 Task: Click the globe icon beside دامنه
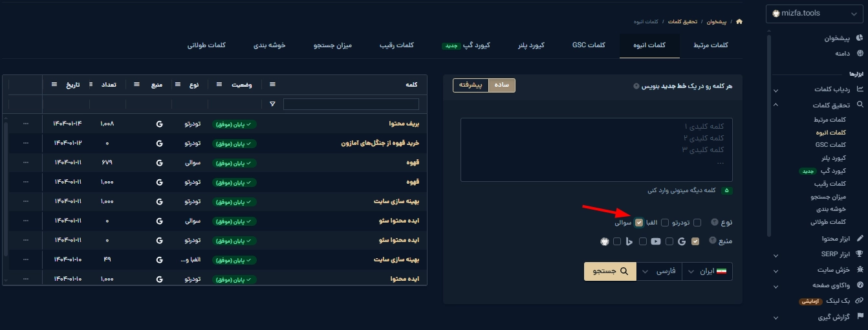pos(860,53)
